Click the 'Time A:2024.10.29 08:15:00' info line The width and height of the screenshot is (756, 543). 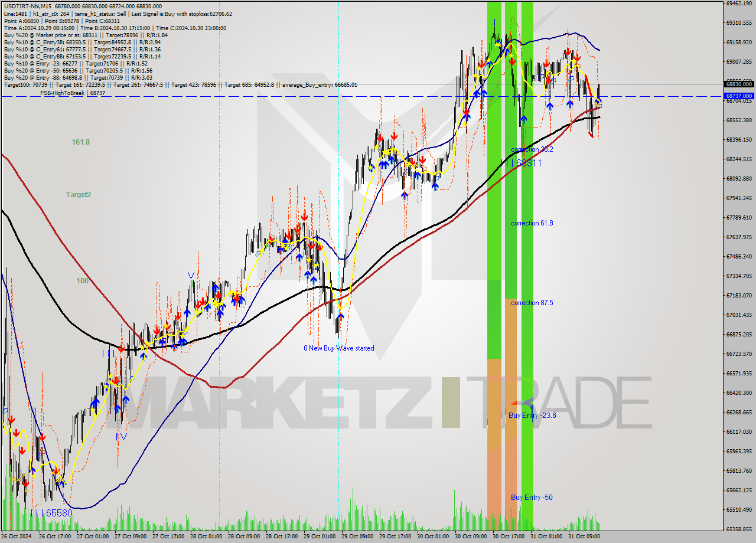115,28
